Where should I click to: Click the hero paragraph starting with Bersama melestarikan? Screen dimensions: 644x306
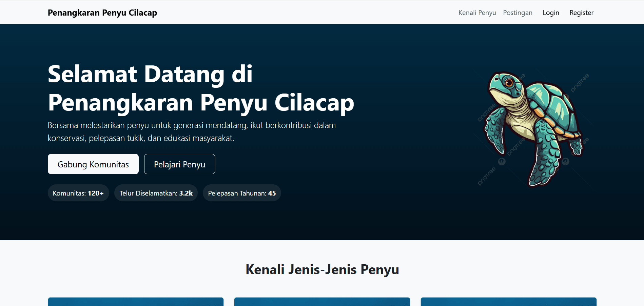click(x=192, y=131)
